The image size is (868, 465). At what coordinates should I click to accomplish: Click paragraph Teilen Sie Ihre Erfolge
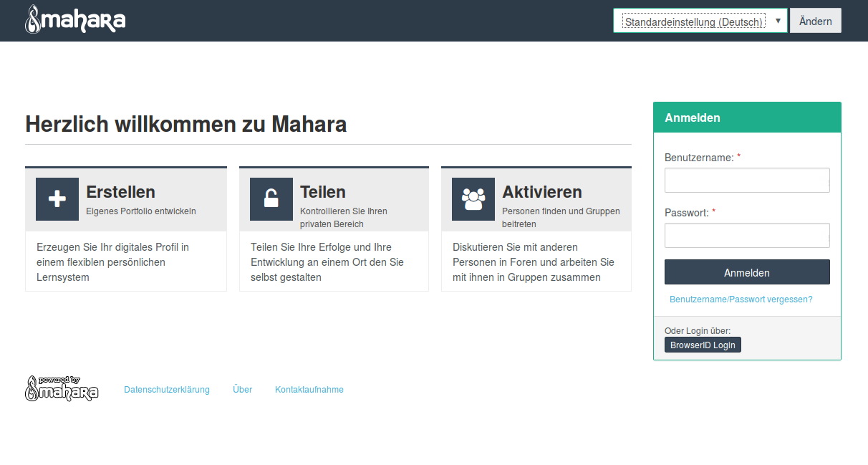click(x=327, y=262)
